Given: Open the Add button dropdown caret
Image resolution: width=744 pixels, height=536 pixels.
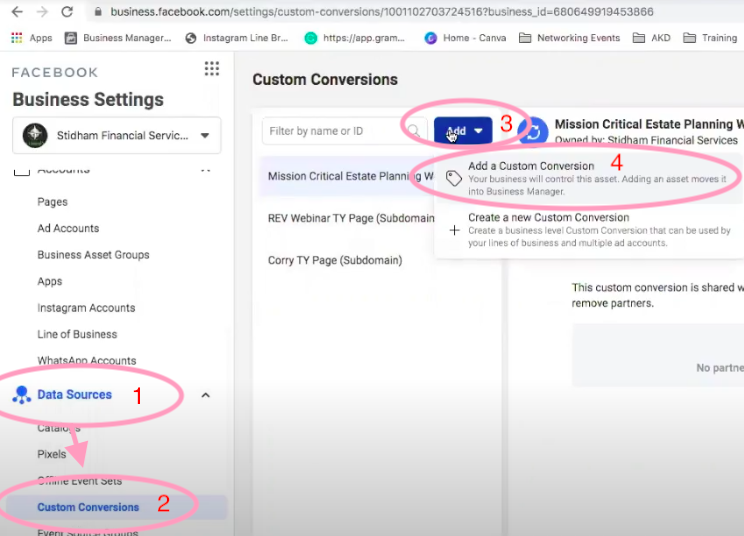Looking at the screenshot, I should click(x=478, y=131).
